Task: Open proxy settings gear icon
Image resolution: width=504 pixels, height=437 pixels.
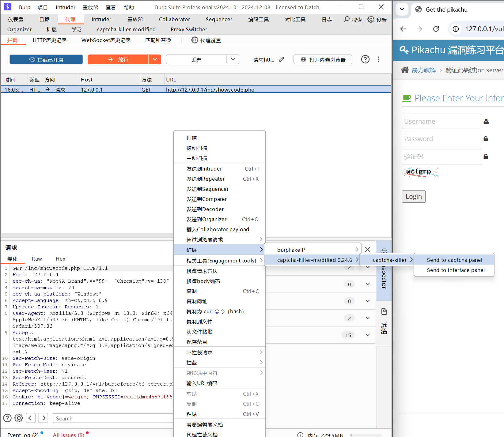Action: (x=195, y=40)
